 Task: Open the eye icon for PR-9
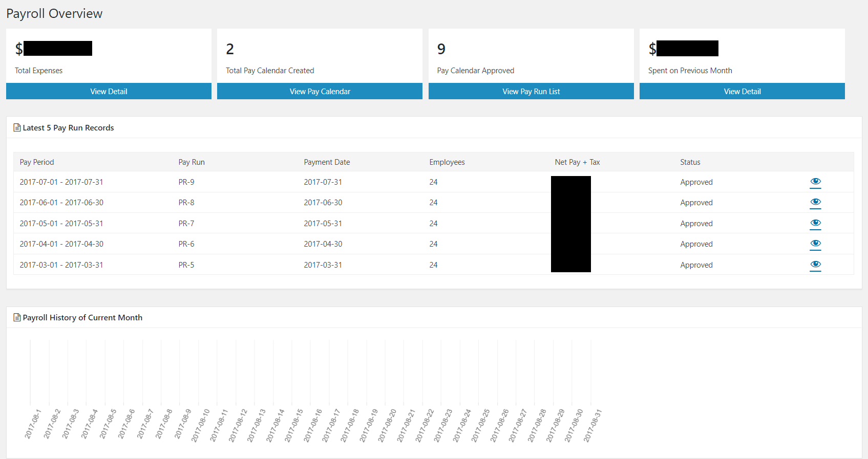(x=815, y=182)
